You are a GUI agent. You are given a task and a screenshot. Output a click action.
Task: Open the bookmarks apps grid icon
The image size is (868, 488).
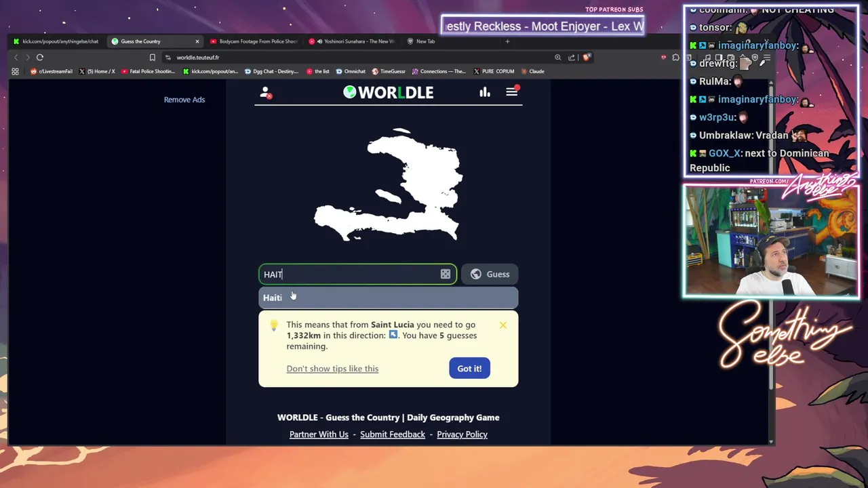coord(15,71)
